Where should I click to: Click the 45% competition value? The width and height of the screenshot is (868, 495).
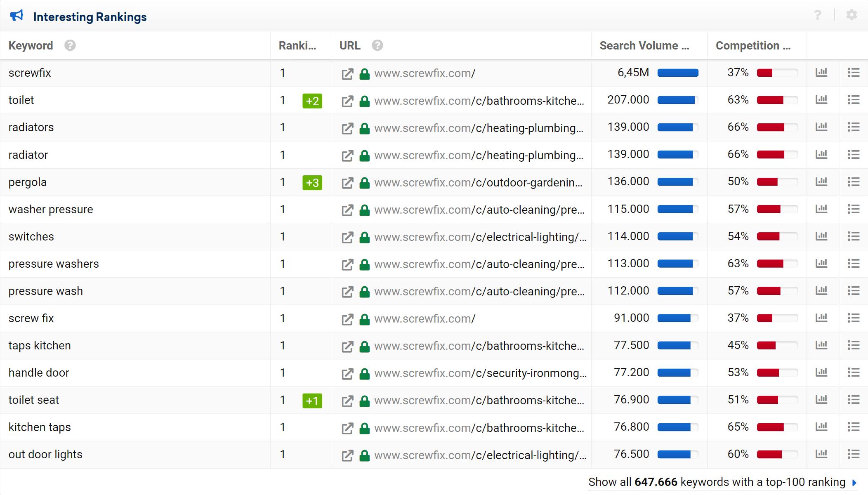[738, 345]
